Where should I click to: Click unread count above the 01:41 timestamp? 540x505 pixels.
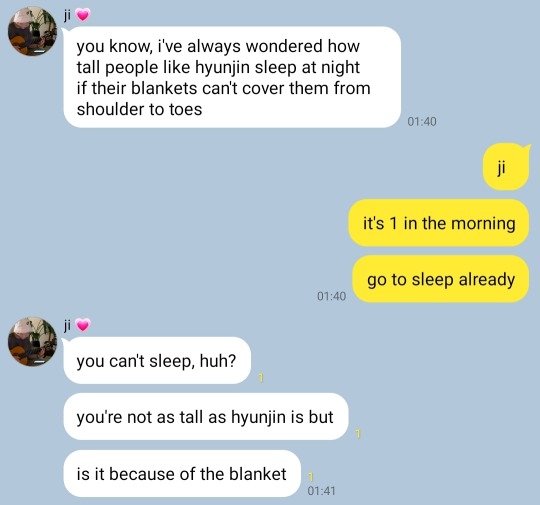click(x=311, y=477)
